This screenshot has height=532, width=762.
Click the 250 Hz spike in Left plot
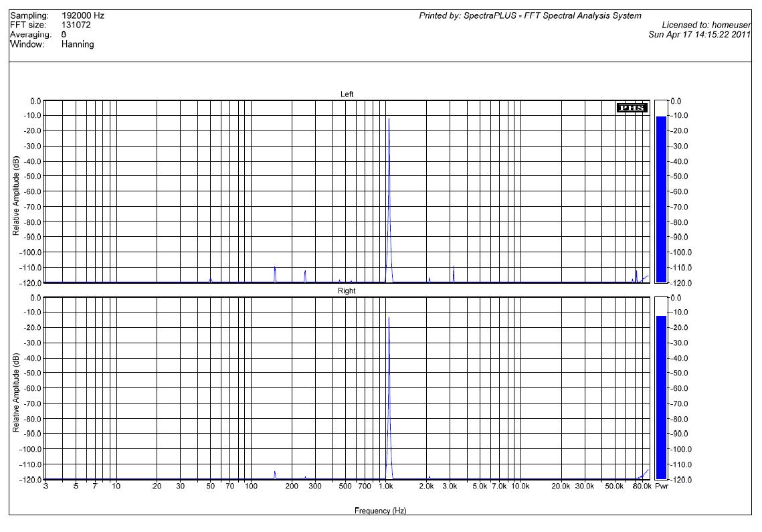305,276
